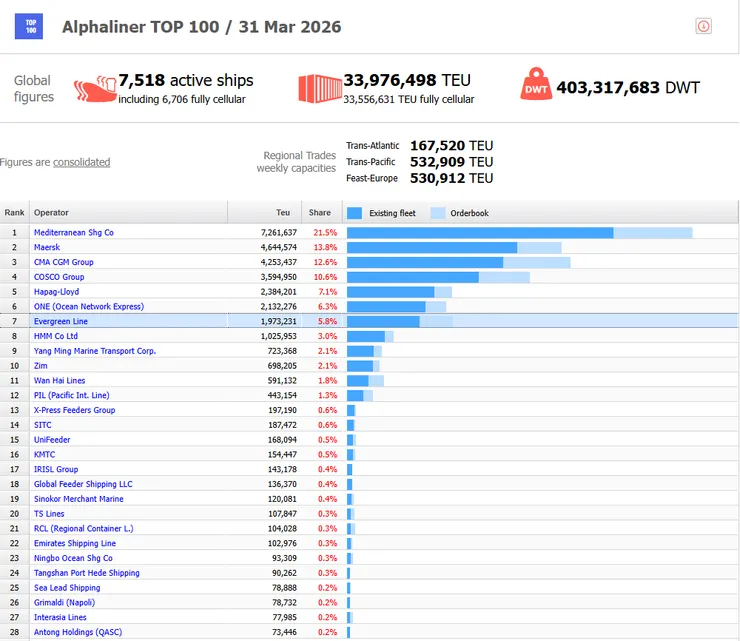Click the Existing fleet legend color swatch
740x641 pixels.
click(x=354, y=213)
